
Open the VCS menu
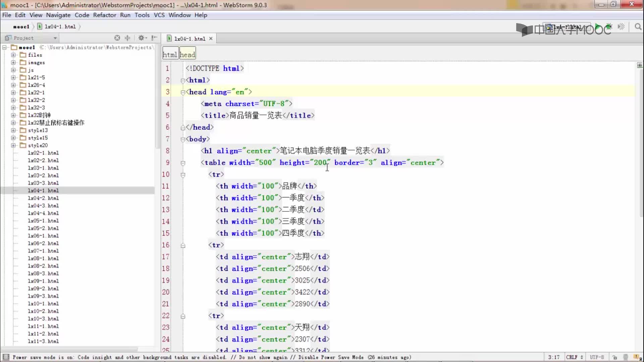[159, 15]
